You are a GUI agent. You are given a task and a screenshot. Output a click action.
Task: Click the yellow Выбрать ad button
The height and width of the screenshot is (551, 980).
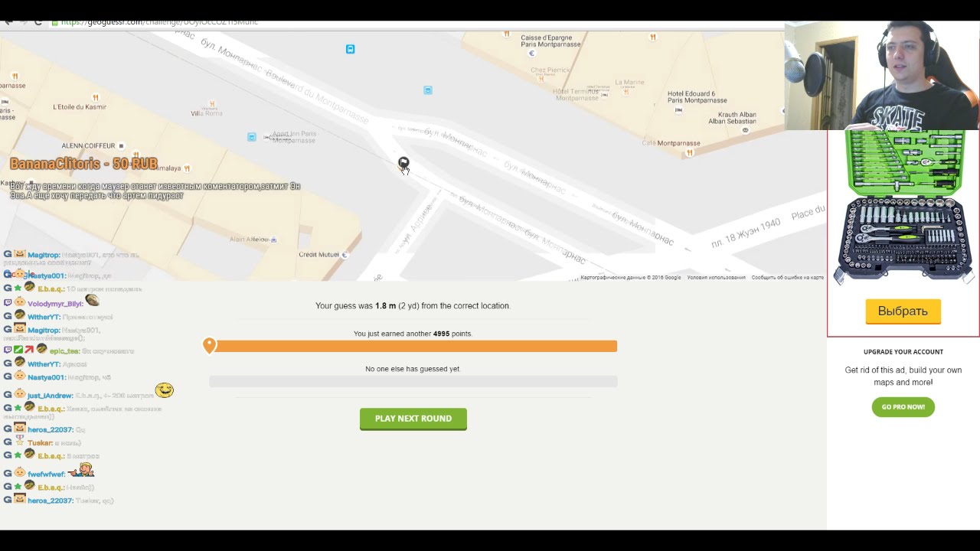pos(903,311)
